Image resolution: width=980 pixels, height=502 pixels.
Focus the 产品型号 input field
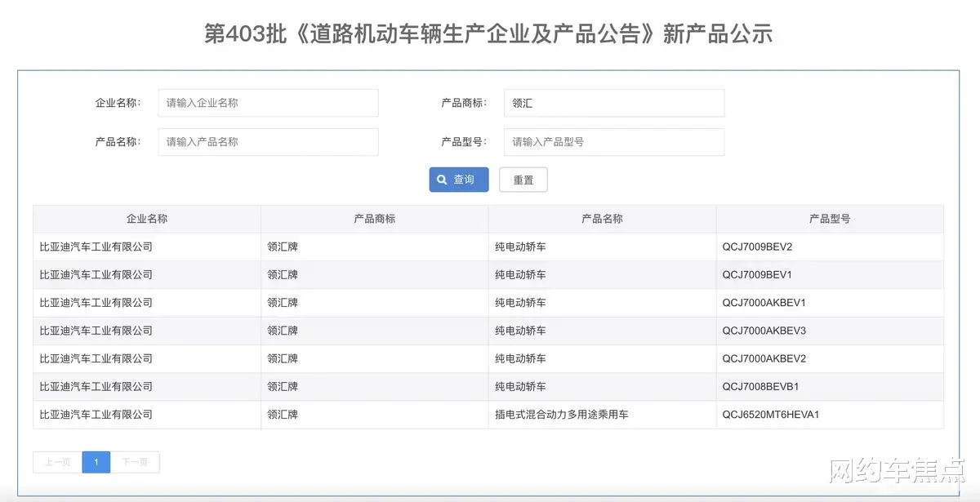click(614, 141)
